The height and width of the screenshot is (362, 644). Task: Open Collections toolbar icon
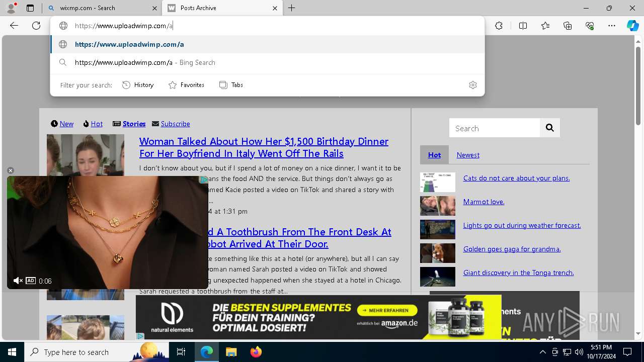pos(568,26)
